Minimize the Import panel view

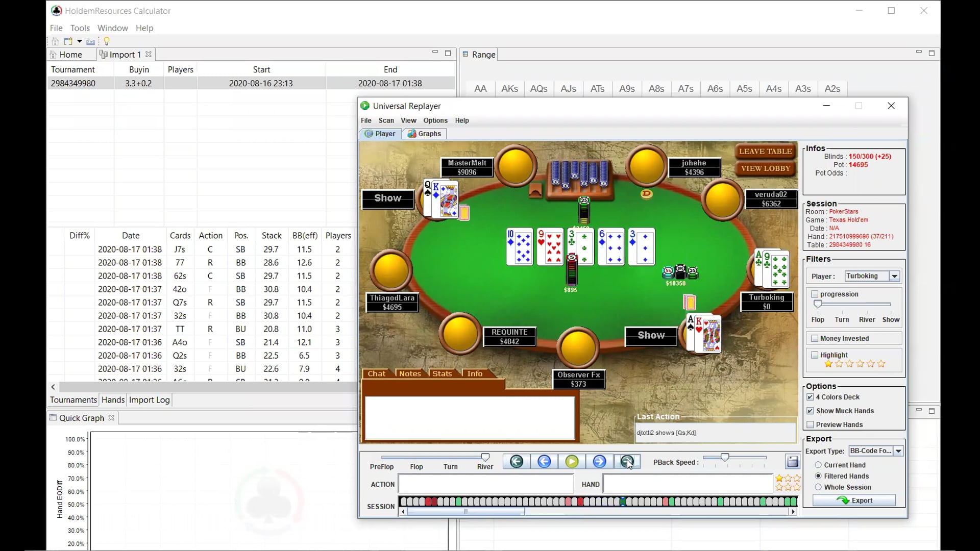(435, 53)
